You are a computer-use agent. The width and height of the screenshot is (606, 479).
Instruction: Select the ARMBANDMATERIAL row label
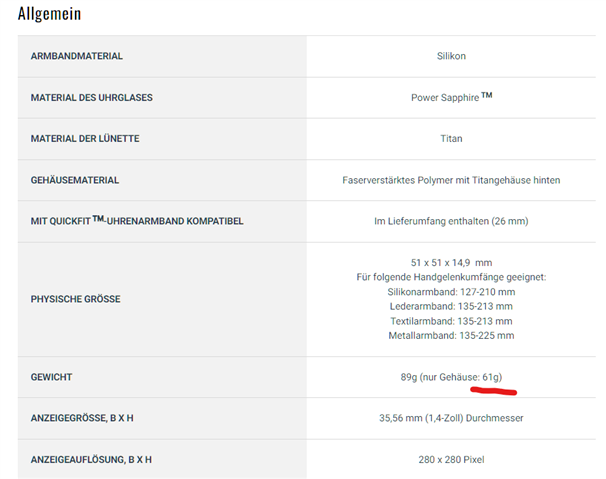click(x=77, y=56)
